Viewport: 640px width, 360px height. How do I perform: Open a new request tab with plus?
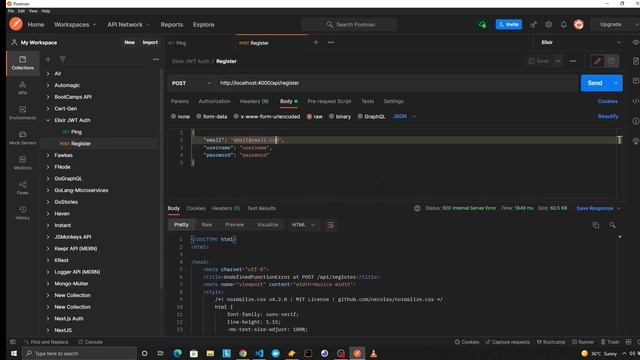316,42
